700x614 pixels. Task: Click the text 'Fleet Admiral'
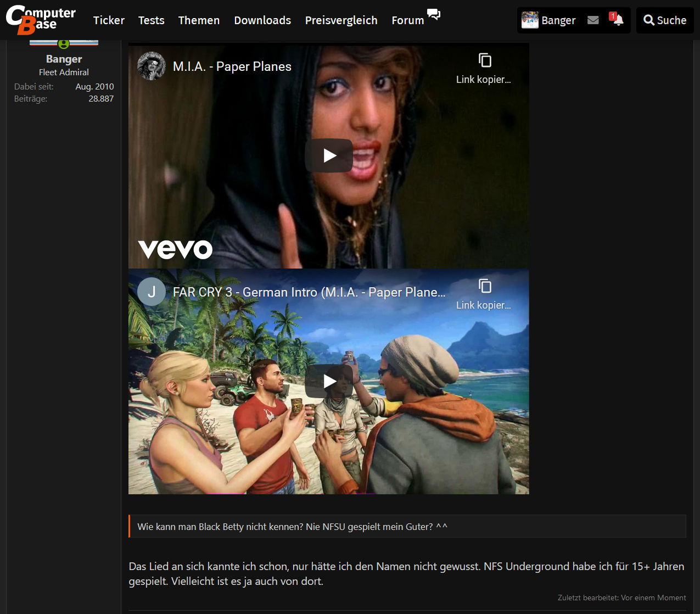coord(64,72)
